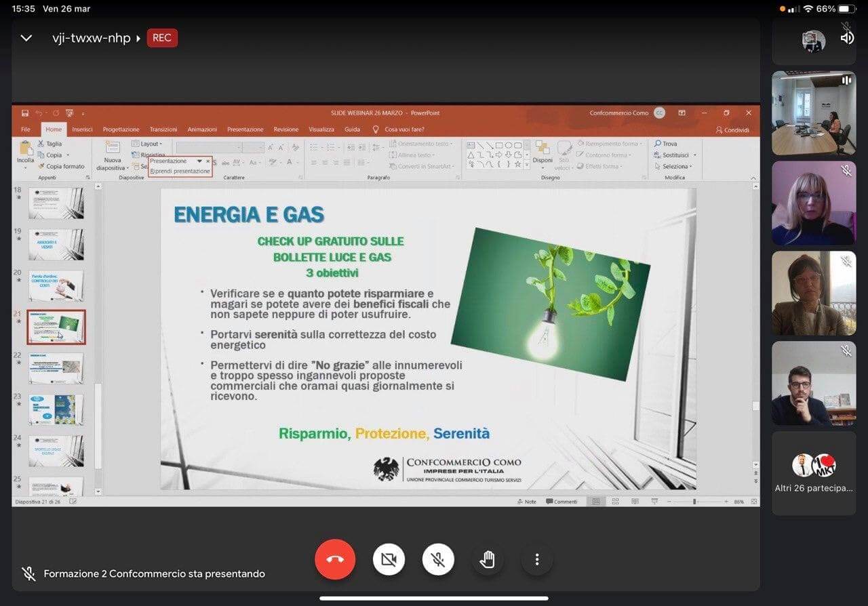Open Trova search in Modifica group

pos(666,144)
